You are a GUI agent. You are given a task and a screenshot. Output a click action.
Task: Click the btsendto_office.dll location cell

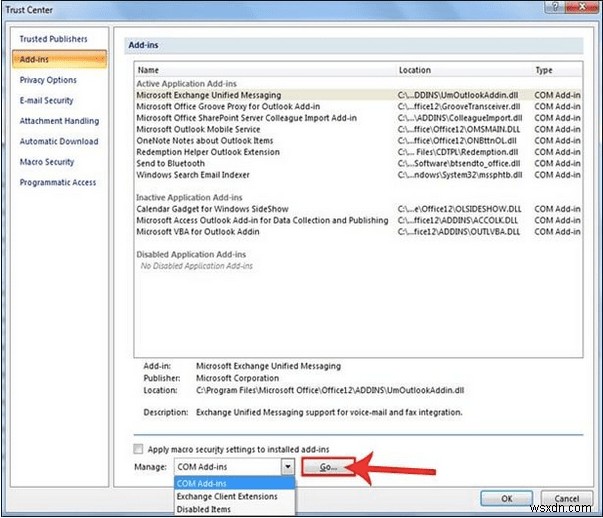coord(459,163)
